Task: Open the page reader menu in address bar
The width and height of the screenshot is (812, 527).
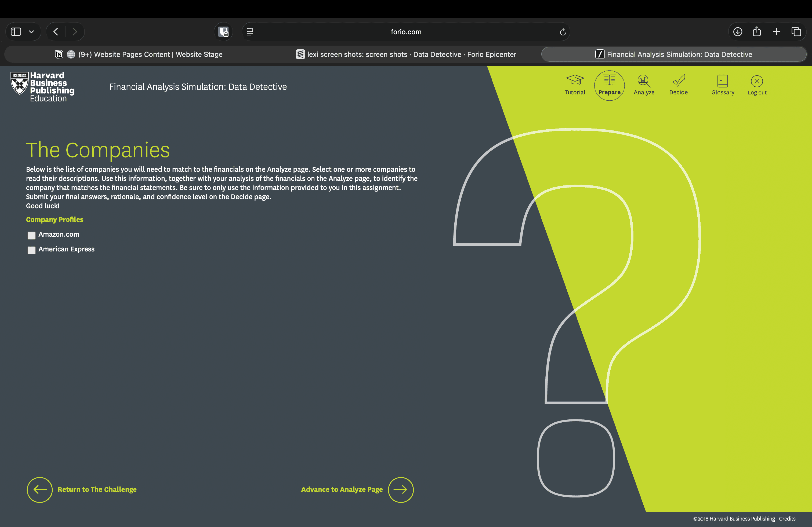Action: click(250, 32)
